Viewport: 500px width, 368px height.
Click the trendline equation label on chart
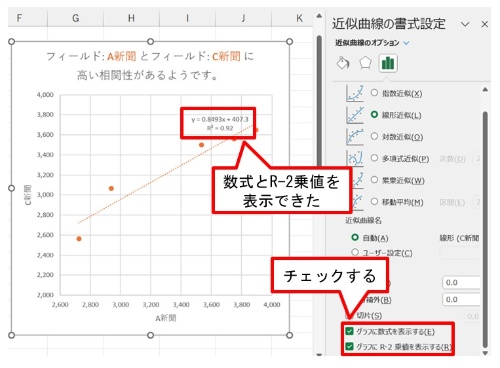(220, 123)
